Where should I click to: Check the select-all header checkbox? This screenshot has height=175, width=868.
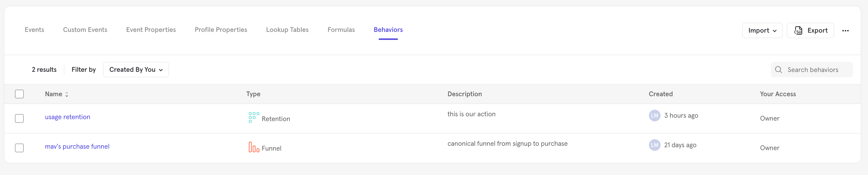pos(19,94)
